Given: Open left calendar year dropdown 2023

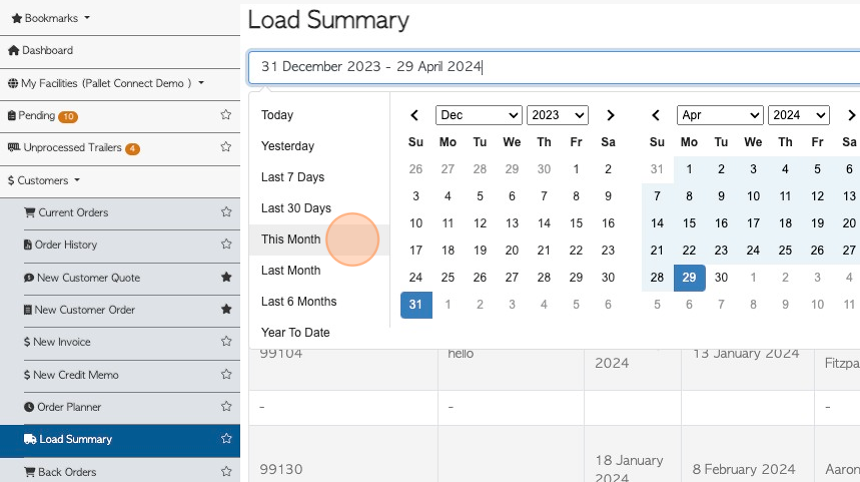Looking at the screenshot, I should point(557,115).
